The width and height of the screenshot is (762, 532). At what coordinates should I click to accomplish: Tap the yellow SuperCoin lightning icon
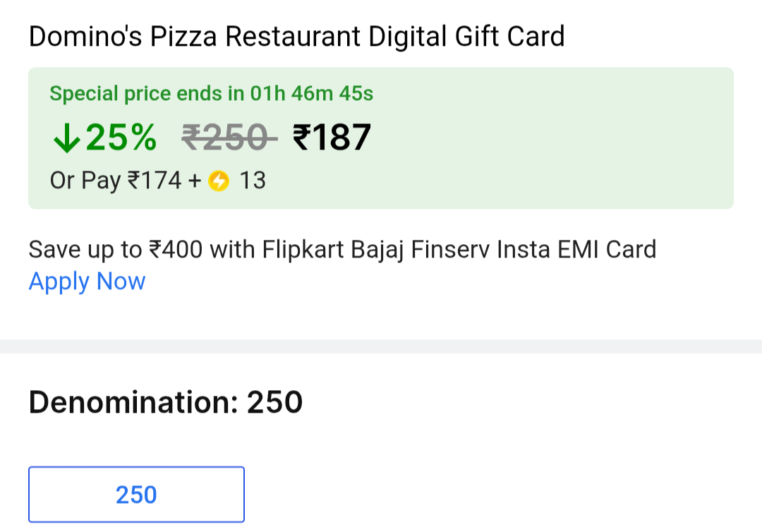(x=220, y=181)
